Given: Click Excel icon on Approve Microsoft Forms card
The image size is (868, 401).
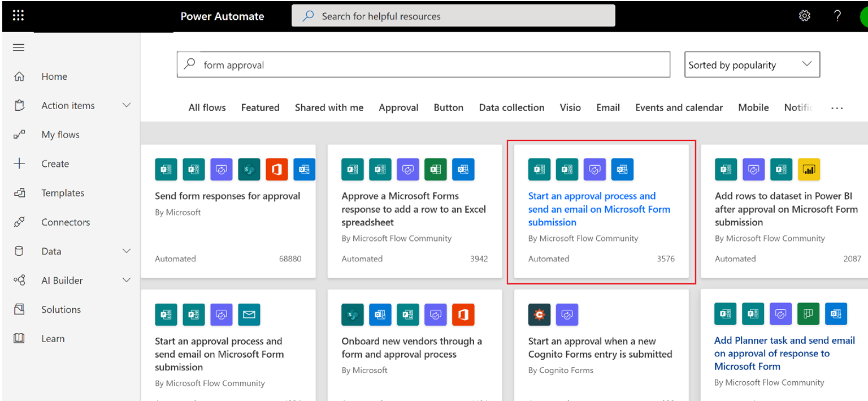Looking at the screenshot, I should click(x=435, y=169).
